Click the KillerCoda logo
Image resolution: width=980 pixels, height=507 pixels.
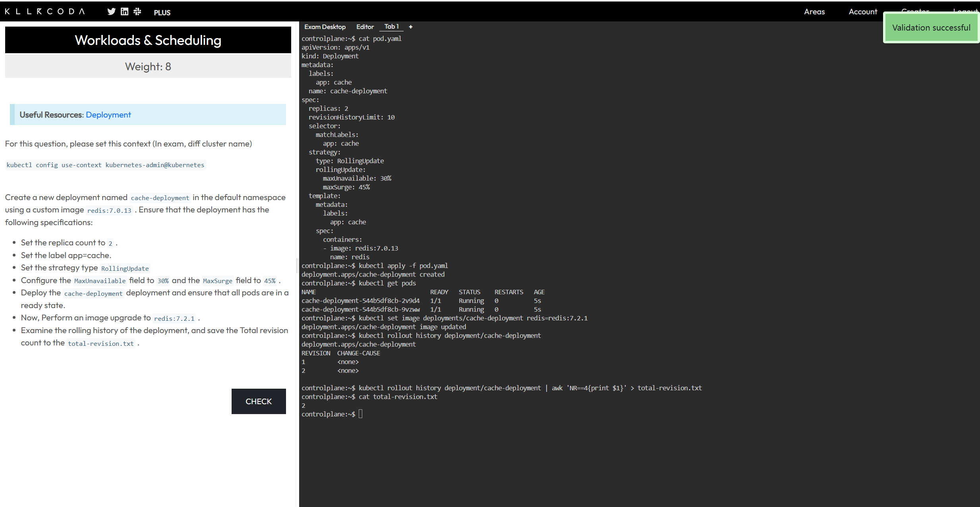coord(45,12)
